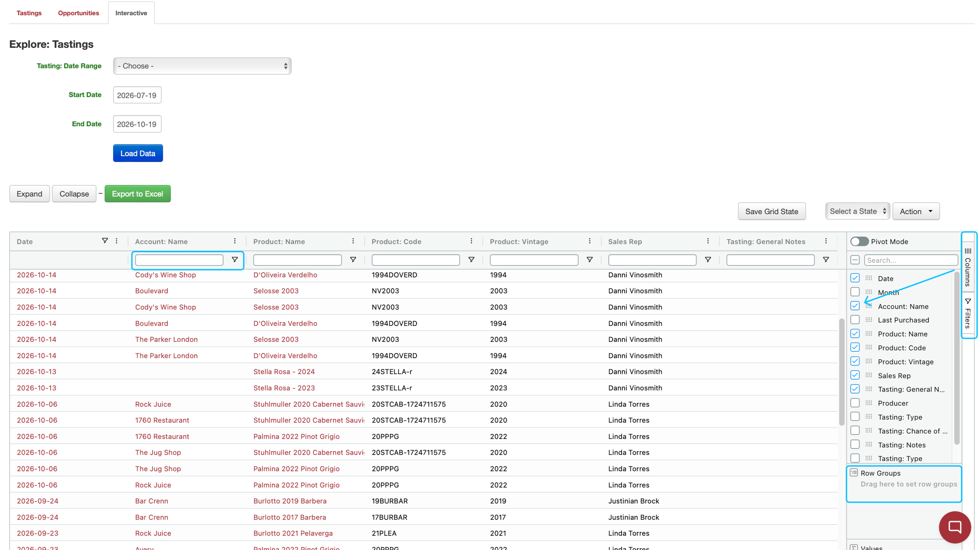Check the Last Purchased column checkbox
The width and height of the screenshot is (980, 550).
point(855,320)
